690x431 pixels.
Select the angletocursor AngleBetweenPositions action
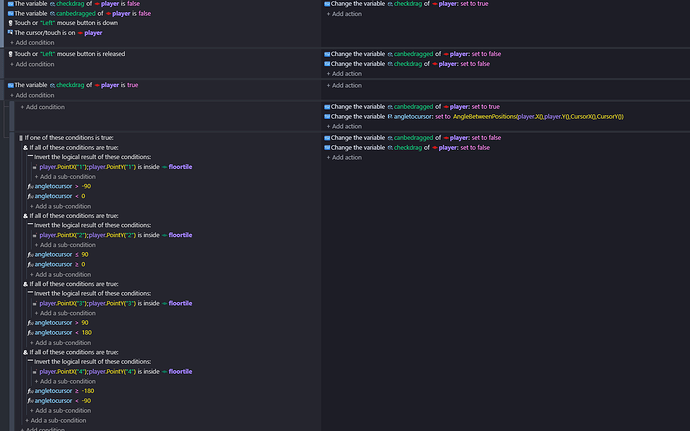[474, 117]
